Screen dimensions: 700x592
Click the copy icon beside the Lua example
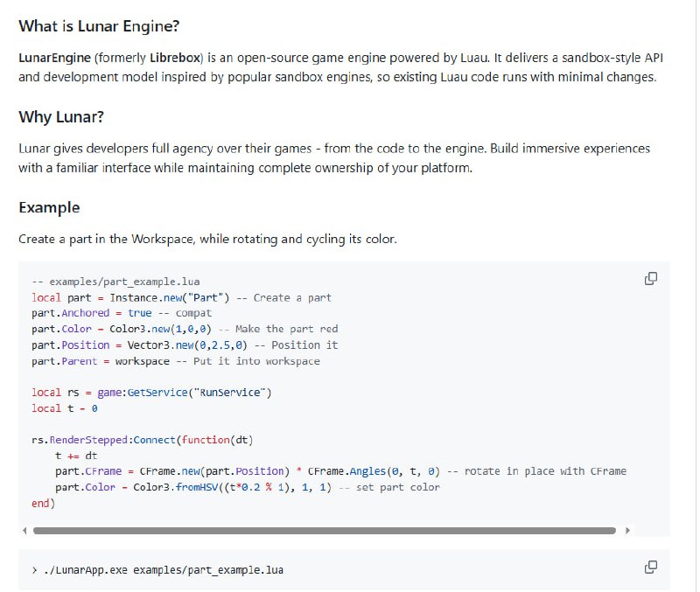tap(651, 277)
